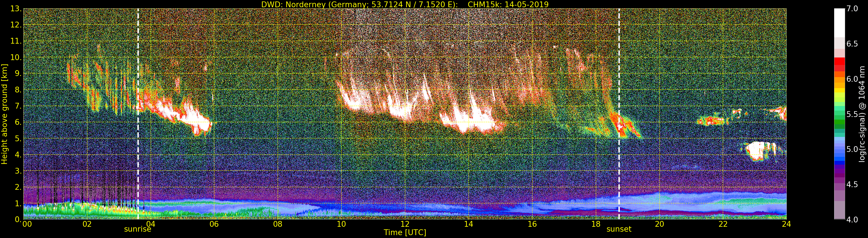Click the x-axis tick label '04'
This screenshot has height=238, width=868.
click(151, 224)
